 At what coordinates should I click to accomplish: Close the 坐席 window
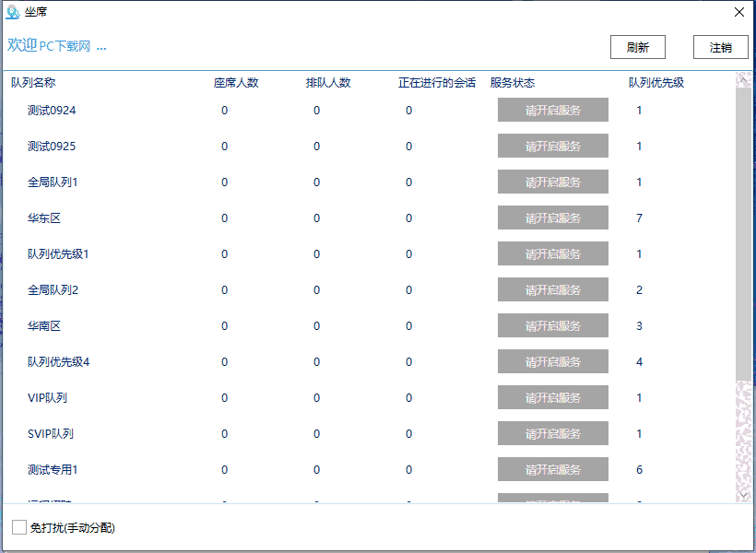tap(739, 12)
